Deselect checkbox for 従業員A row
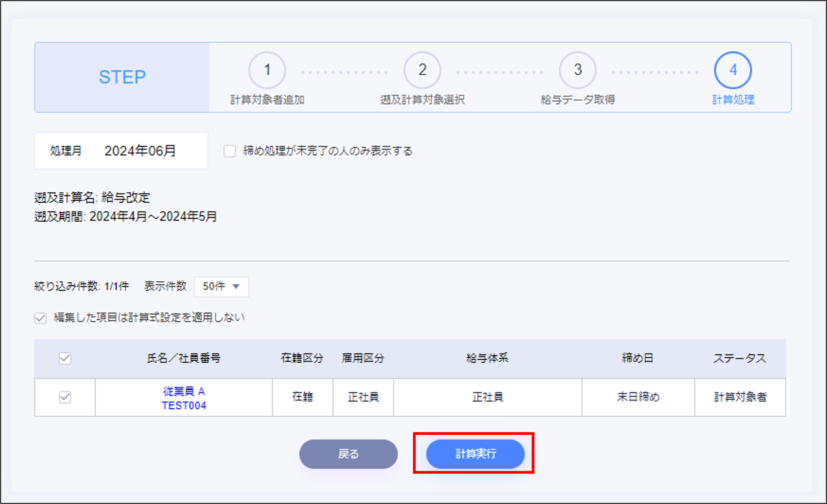 [64, 397]
